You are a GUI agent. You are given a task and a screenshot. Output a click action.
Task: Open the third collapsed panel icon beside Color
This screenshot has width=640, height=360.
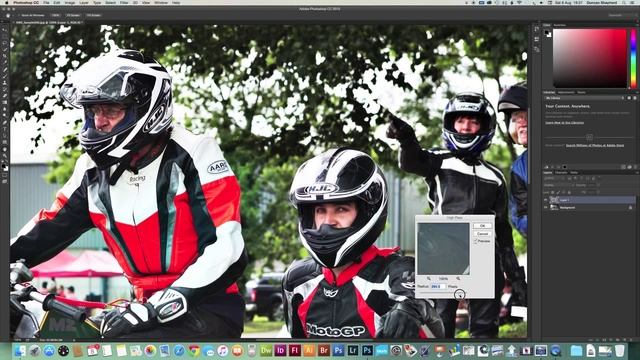536,49
